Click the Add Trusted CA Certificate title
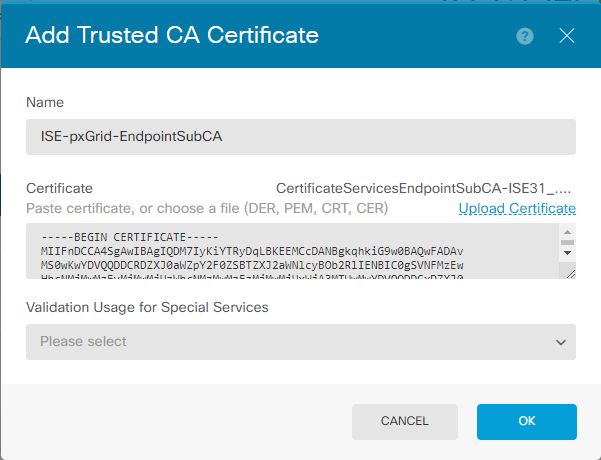601x460 pixels. pos(172,35)
